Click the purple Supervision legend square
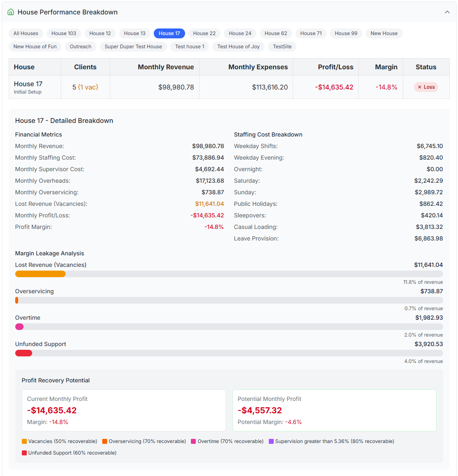The height and width of the screenshot is (476, 458). (x=272, y=441)
